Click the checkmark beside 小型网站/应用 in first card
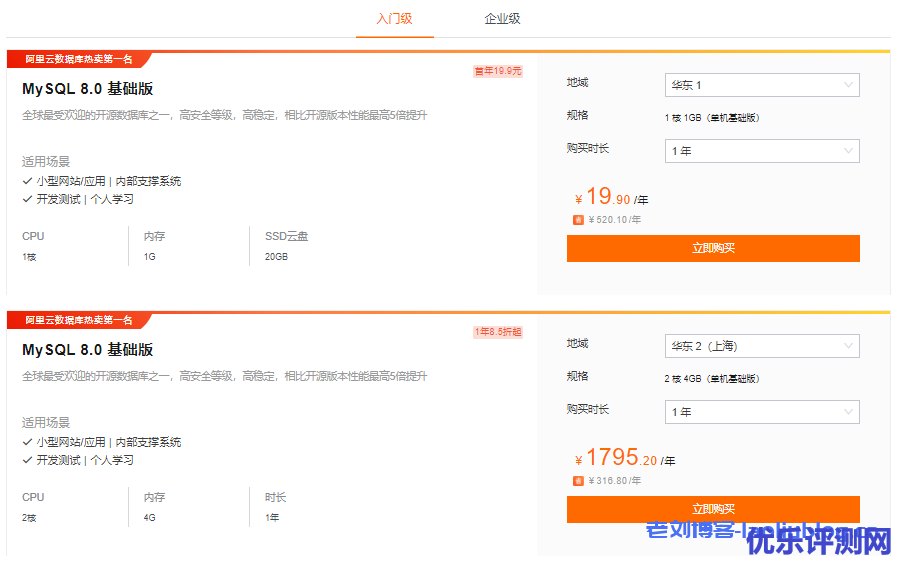The height and width of the screenshot is (568, 905). click(27, 182)
